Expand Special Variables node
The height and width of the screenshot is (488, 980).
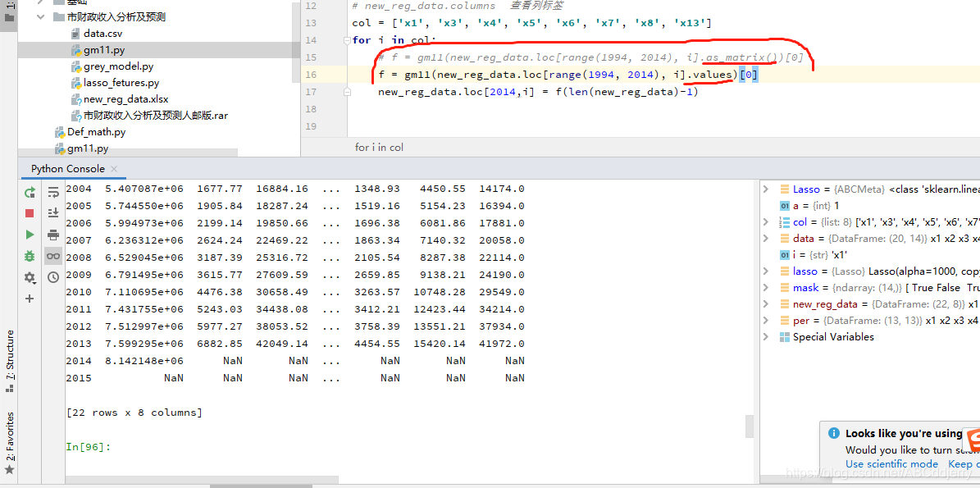point(766,337)
